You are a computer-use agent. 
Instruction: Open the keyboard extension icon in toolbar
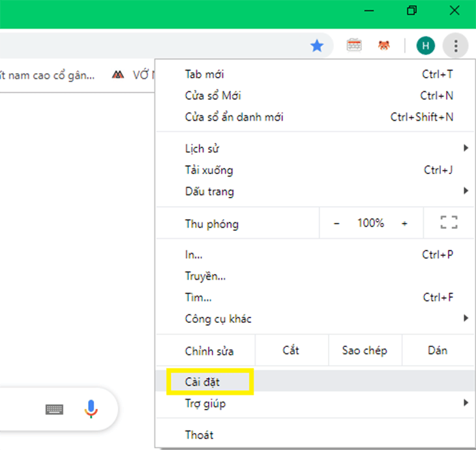coord(354,46)
